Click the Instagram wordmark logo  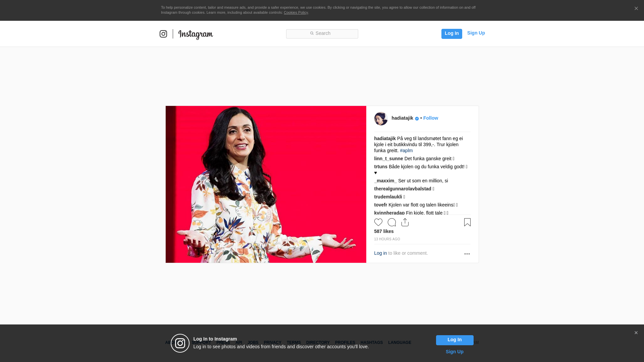click(x=196, y=34)
